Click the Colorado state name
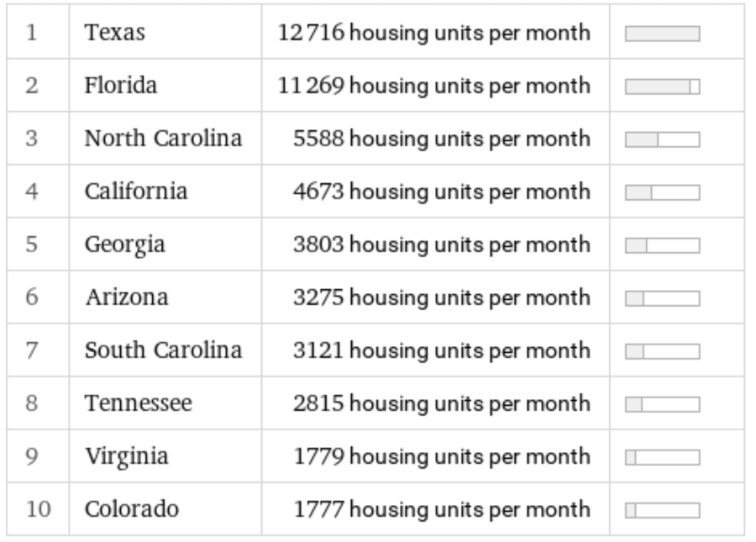Image resolution: width=756 pixels, height=542 pixels. (131, 509)
